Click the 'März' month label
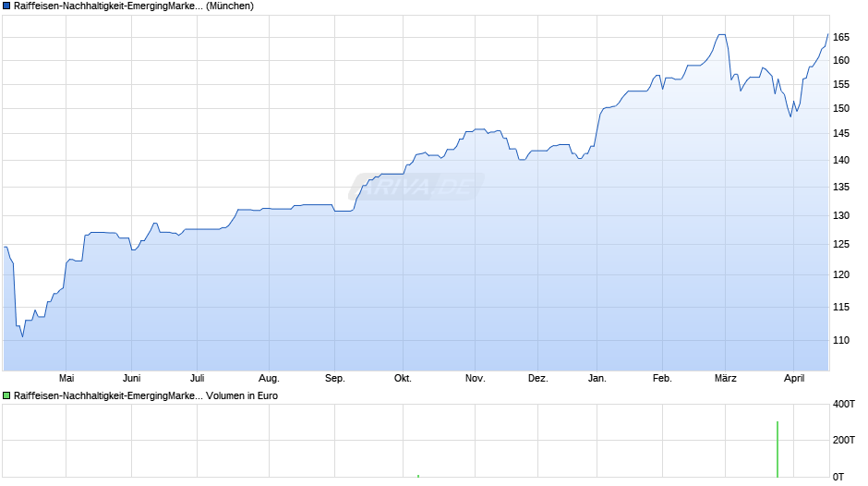 [725, 378]
